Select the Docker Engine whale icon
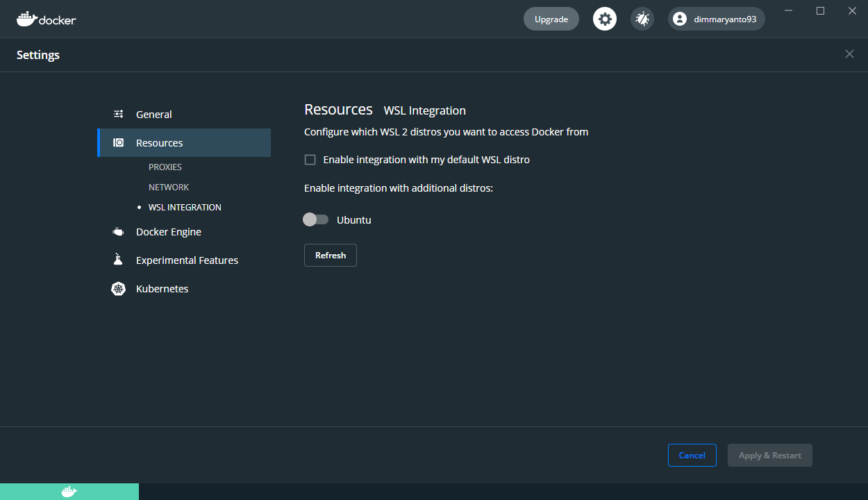This screenshot has height=500, width=868. click(118, 231)
